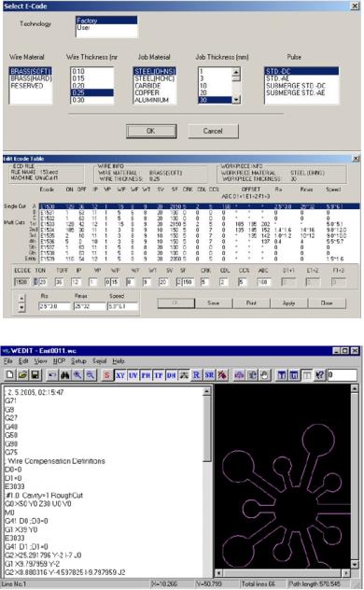The width and height of the screenshot is (364, 590).
Task: Click the undo arrow toolbar icon
Action: (52, 374)
